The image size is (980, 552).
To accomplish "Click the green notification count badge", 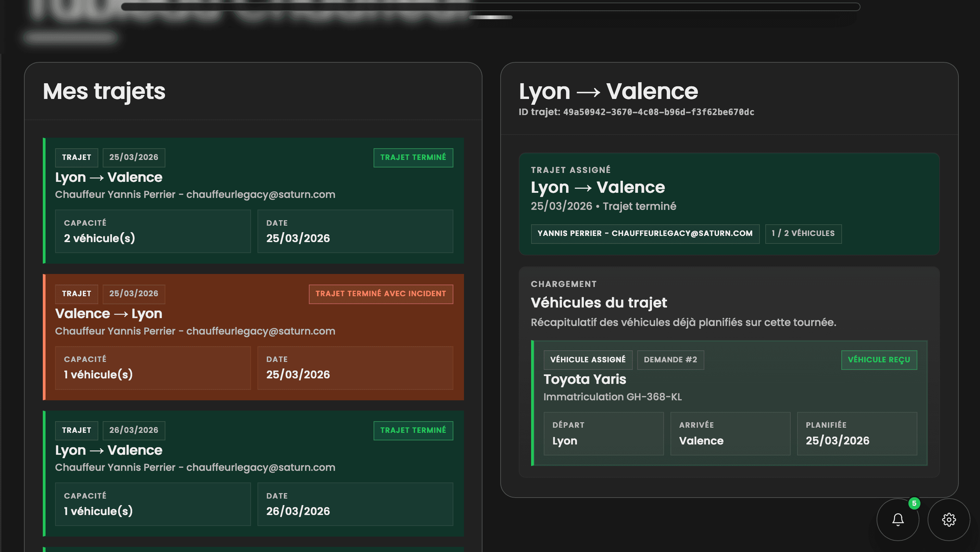I will tap(914, 503).
